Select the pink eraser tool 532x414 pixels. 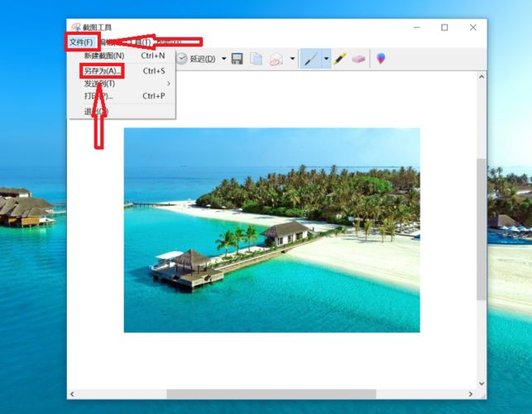coord(358,59)
